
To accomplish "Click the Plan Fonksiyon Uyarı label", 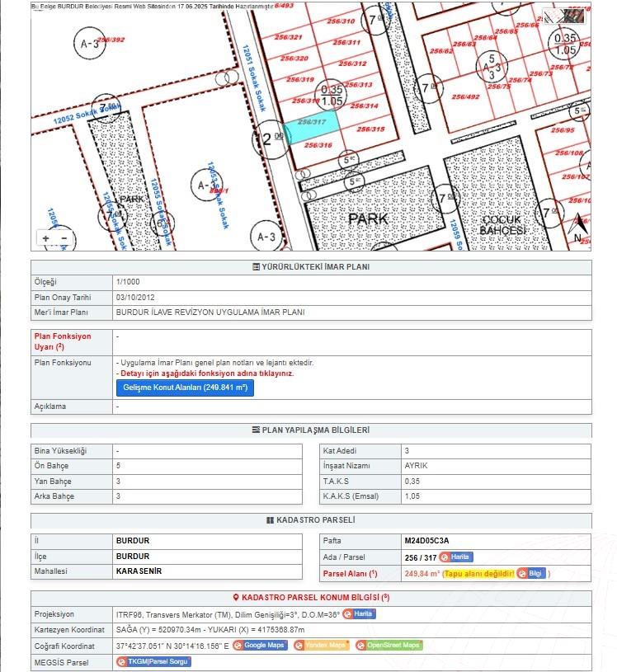I will point(63,341).
